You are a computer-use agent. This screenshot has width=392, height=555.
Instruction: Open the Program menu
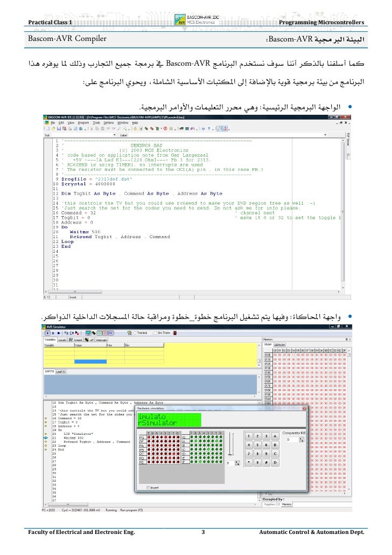pos(83,123)
